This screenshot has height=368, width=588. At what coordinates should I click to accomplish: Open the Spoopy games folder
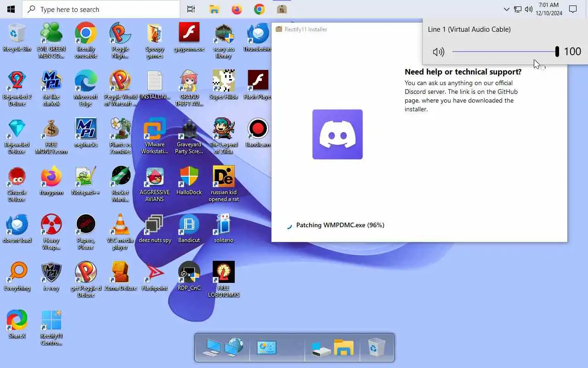155,40
